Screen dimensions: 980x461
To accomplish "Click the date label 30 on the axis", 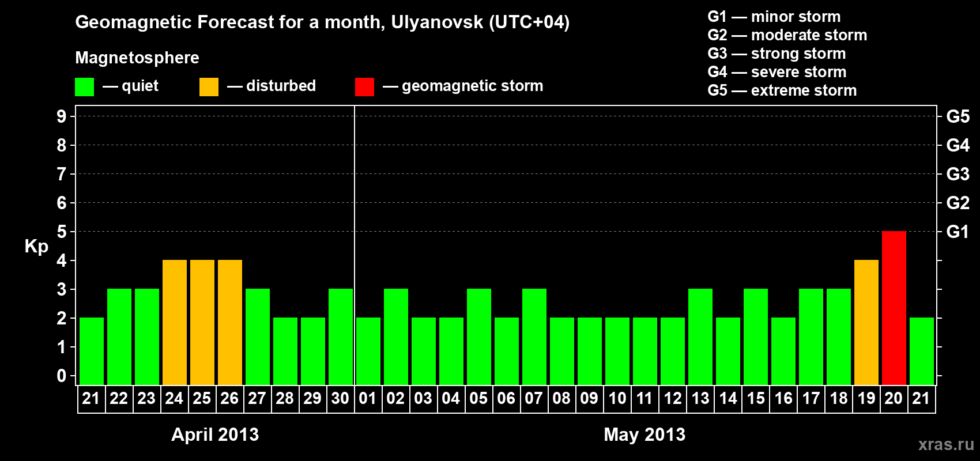I will coord(340,399).
